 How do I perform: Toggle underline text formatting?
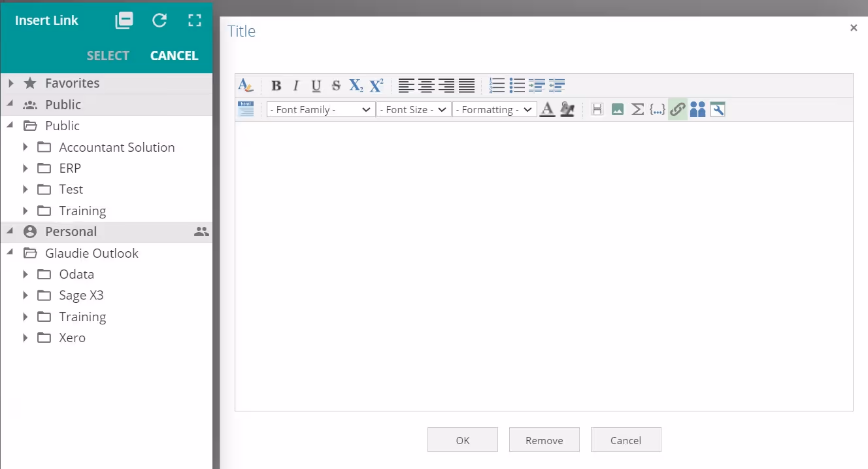click(316, 86)
